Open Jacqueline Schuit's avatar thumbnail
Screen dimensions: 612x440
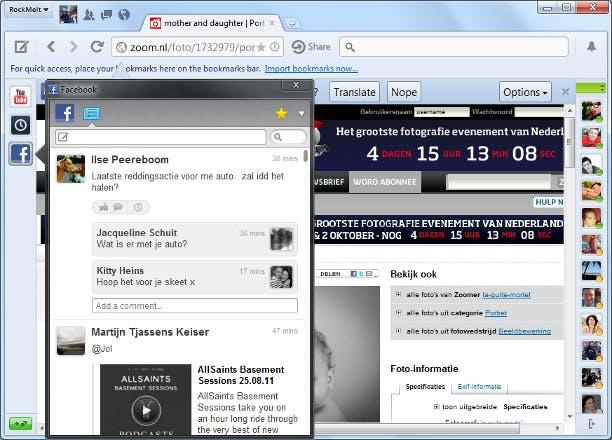(x=281, y=239)
